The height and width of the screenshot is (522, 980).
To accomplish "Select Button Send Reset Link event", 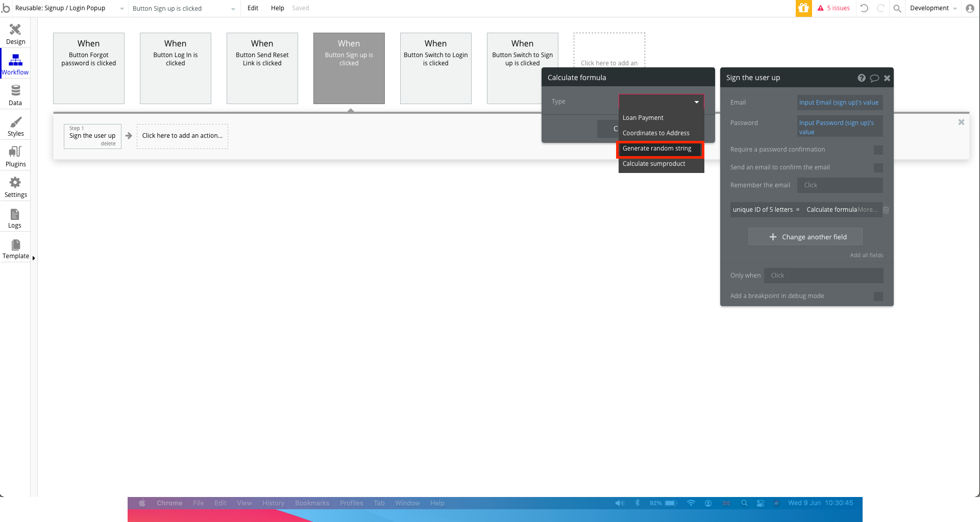I will [x=262, y=68].
